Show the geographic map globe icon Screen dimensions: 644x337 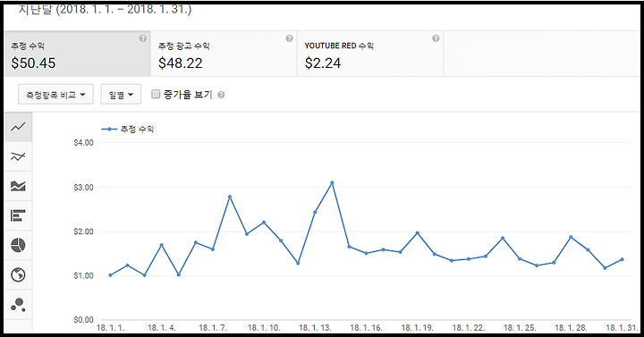(x=18, y=274)
